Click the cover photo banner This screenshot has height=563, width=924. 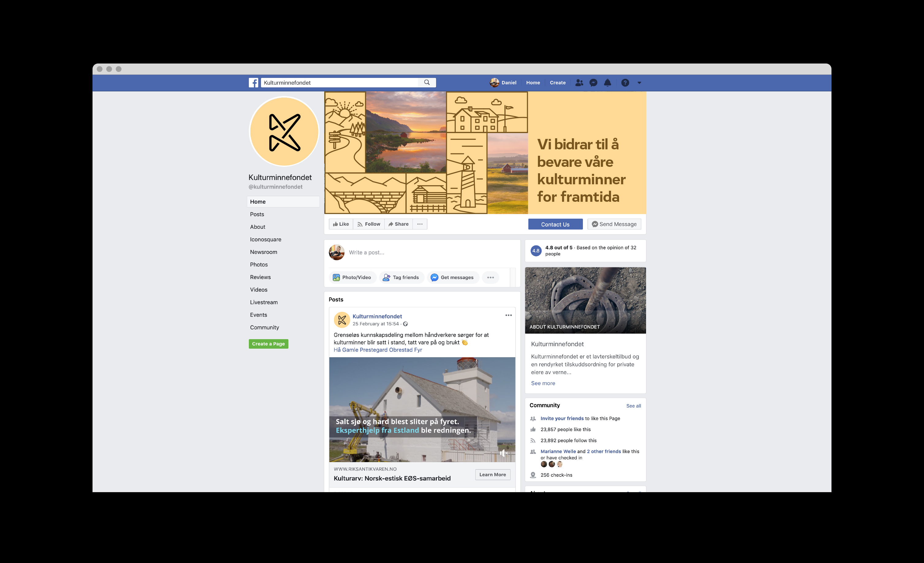pos(485,153)
